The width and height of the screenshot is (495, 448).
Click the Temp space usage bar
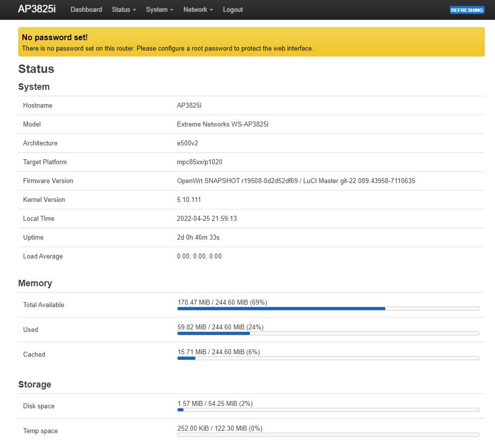point(328,434)
